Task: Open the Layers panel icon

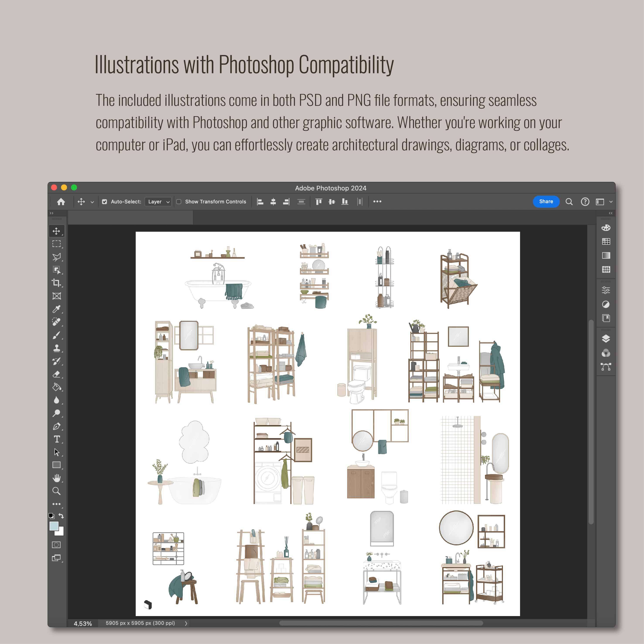Action: (606, 339)
